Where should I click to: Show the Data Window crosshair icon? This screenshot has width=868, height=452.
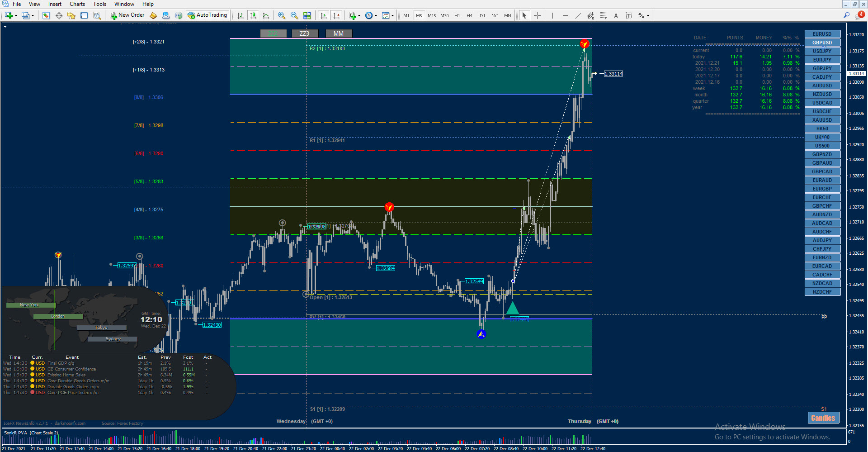[x=59, y=15]
